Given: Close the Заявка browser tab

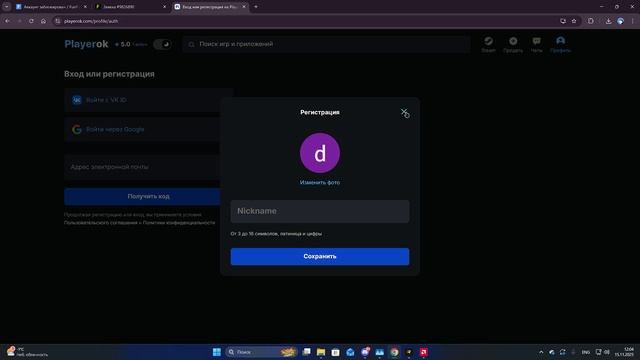Looking at the screenshot, I should click(164, 7).
